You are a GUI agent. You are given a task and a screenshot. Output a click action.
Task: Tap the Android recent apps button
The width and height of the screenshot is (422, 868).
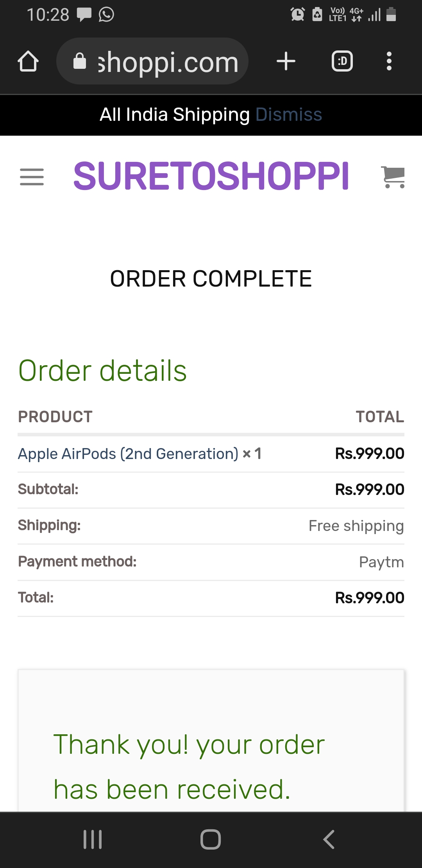tap(93, 839)
